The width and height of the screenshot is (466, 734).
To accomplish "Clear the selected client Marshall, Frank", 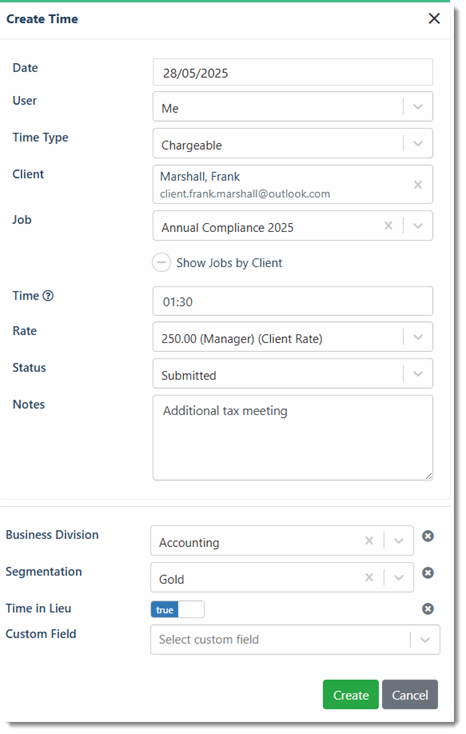I will click(x=418, y=185).
